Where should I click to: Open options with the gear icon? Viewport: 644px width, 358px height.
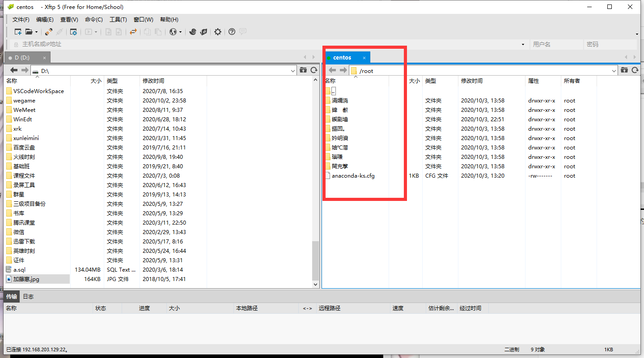pos(218,32)
